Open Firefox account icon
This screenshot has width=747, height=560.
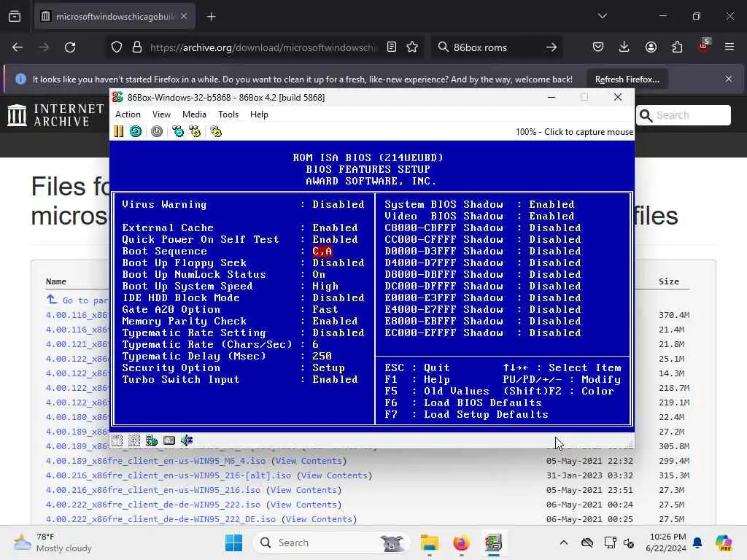point(651,47)
